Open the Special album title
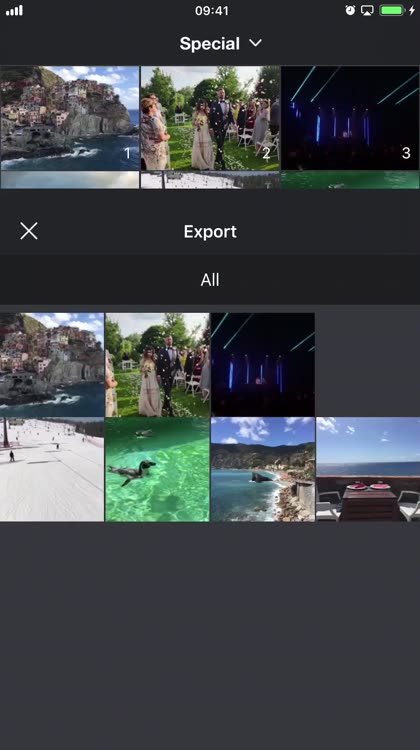 pyautogui.click(x=210, y=44)
